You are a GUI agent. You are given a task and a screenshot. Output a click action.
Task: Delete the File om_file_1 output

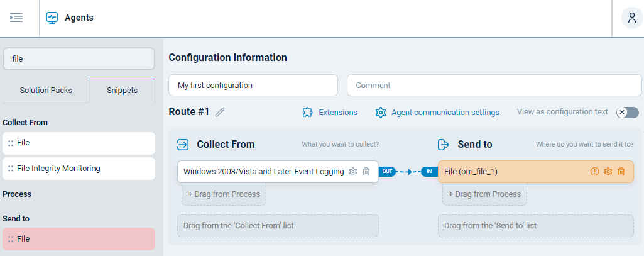(621, 172)
